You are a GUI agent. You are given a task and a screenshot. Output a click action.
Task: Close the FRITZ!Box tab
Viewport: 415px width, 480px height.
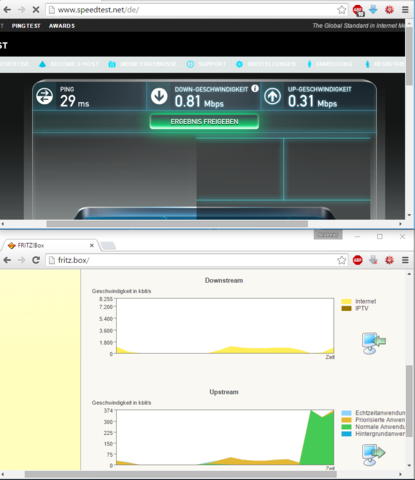tap(92, 245)
